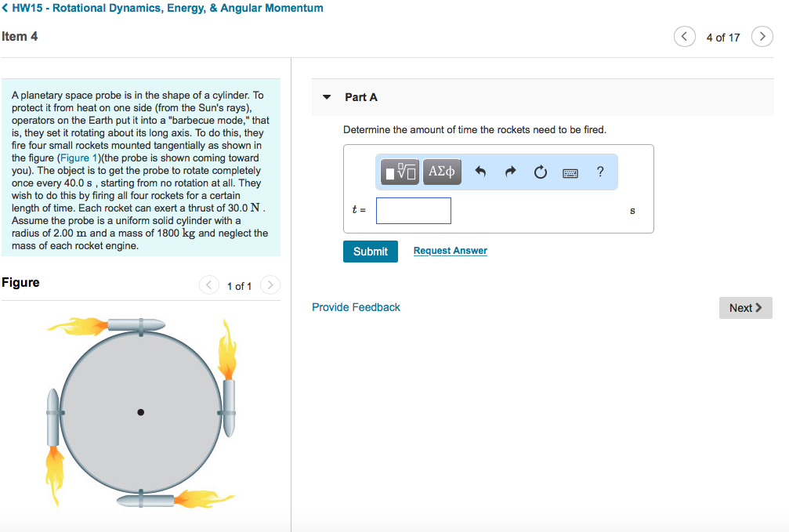Viewport: 789px width, 532px height.
Task: Submit the answer for Part A
Action: tap(370, 252)
